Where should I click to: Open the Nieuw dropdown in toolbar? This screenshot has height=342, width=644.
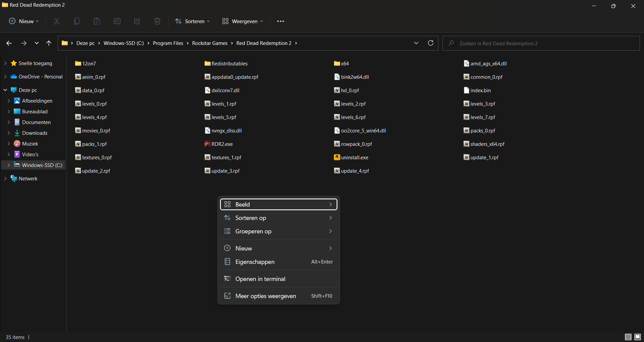(x=24, y=21)
